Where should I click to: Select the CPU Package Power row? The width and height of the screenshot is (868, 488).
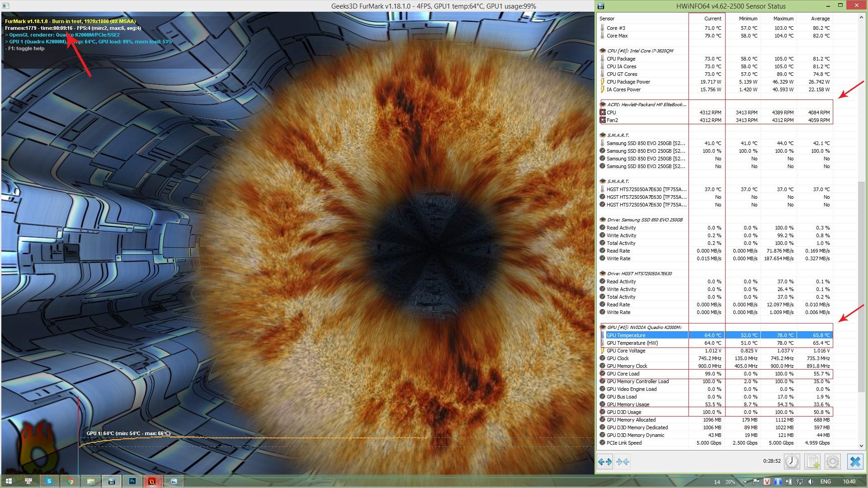[715, 82]
